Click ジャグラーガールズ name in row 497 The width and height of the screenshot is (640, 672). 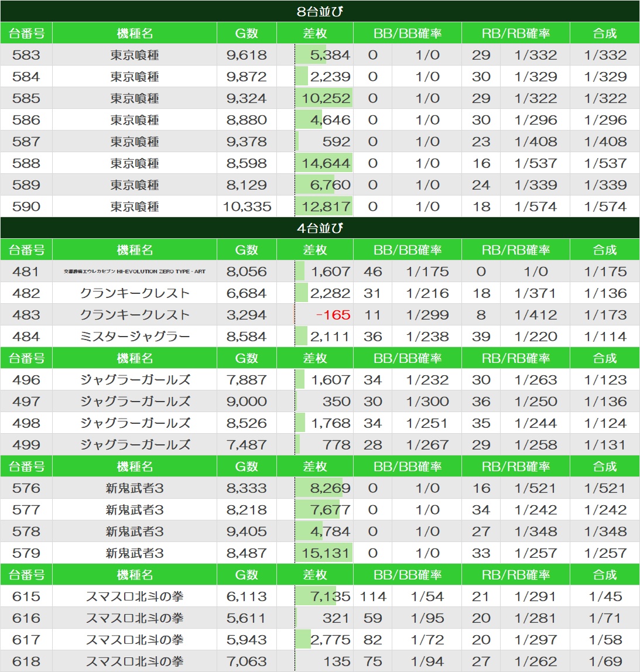coord(135,402)
